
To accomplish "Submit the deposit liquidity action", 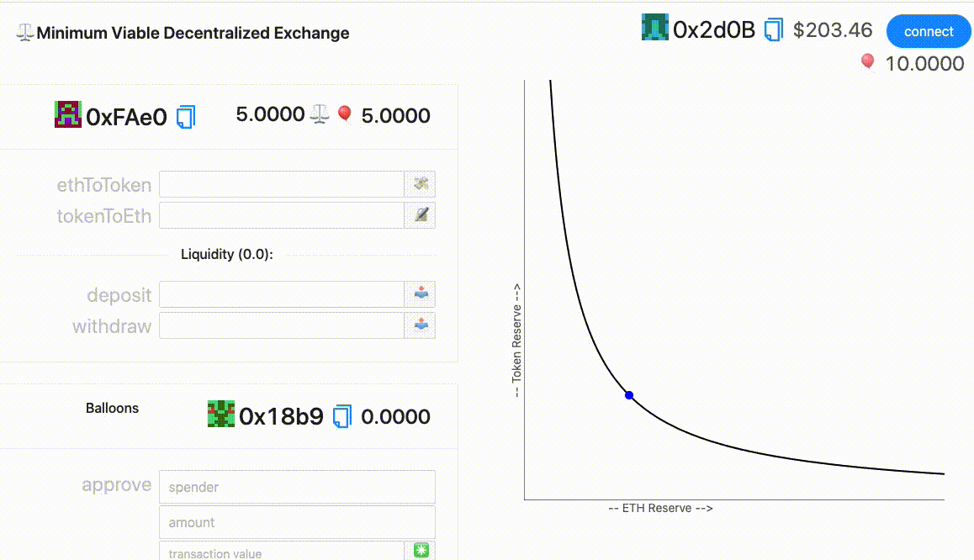I will point(421,294).
